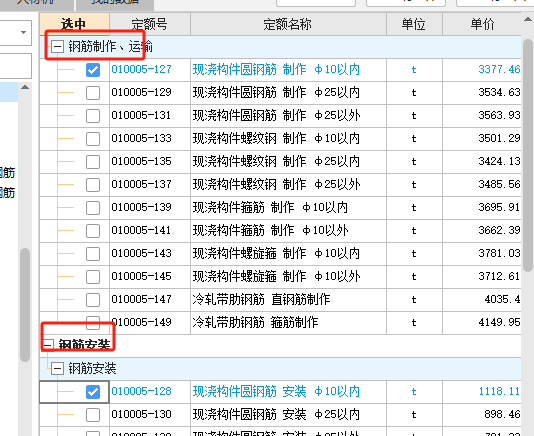Image resolution: width=534 pixels, height=436 pixels.
Task: Click 现浇构件圆钢筋 制作 φ25以外 name cell
Action: click(x=288, y=116)
